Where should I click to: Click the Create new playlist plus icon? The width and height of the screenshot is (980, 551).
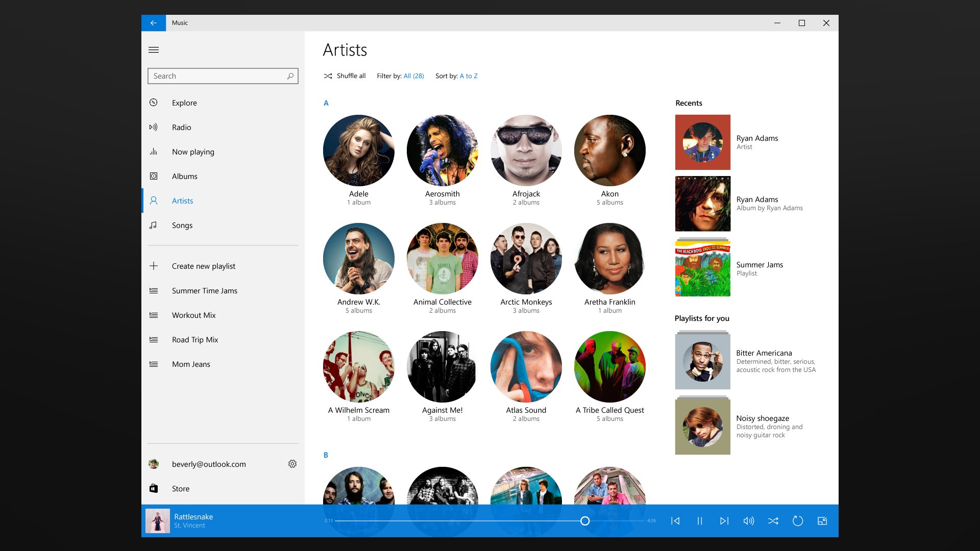[x=154, y=266]
